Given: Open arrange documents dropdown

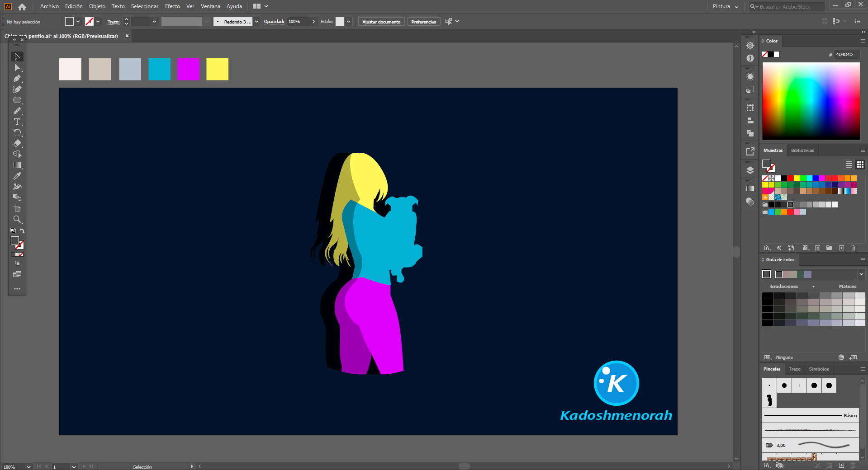Looking at the screenshot, I should (x=261, y=6).
